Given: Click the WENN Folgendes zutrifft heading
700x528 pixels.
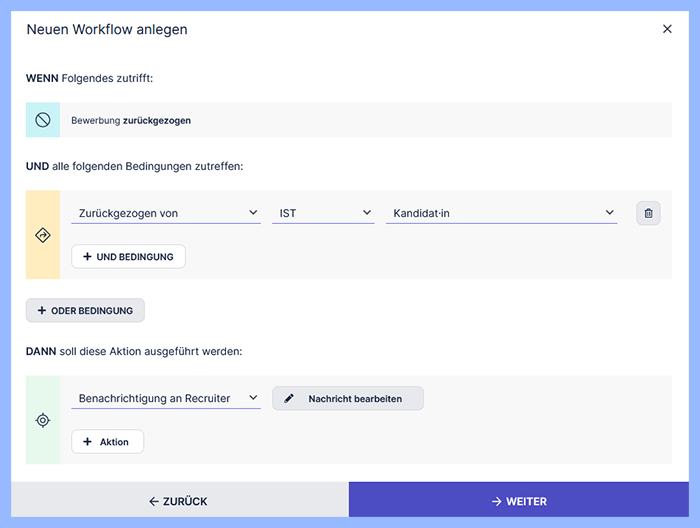Looking at the screenshot, I should (x=89, y=78).
